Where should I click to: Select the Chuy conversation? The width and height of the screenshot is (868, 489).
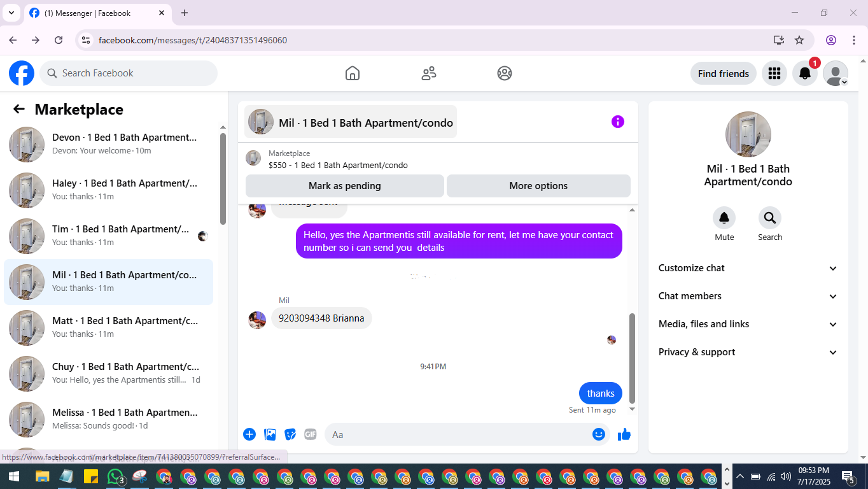pos(109,374)
